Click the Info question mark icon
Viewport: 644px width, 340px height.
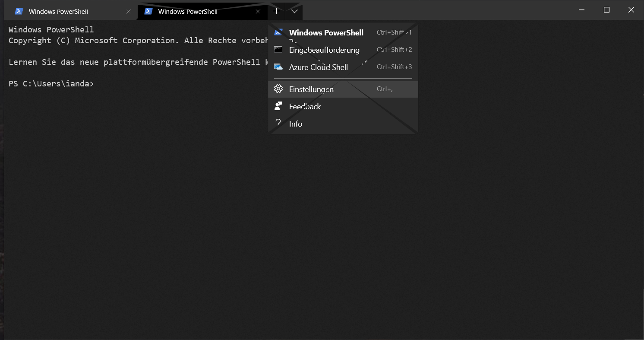click(x=278, y=124)
